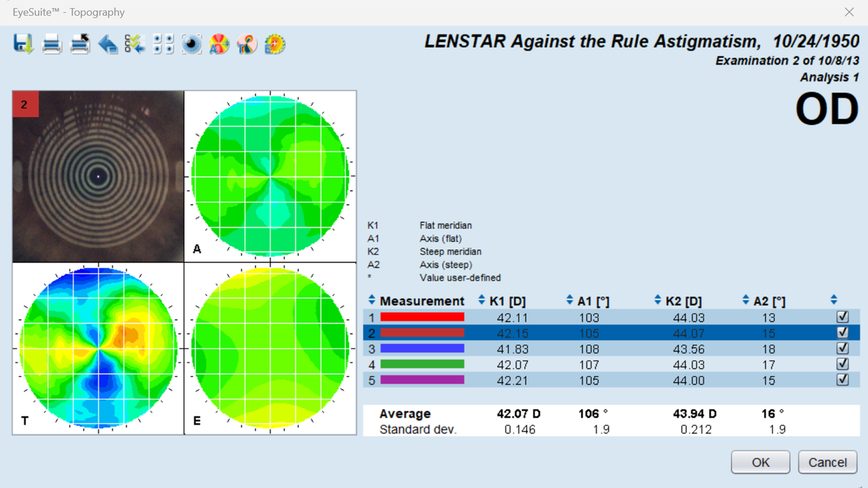This screenshot has width=868, height=488.
Task: Select the Elevation map icon
Action: [274, 43]
